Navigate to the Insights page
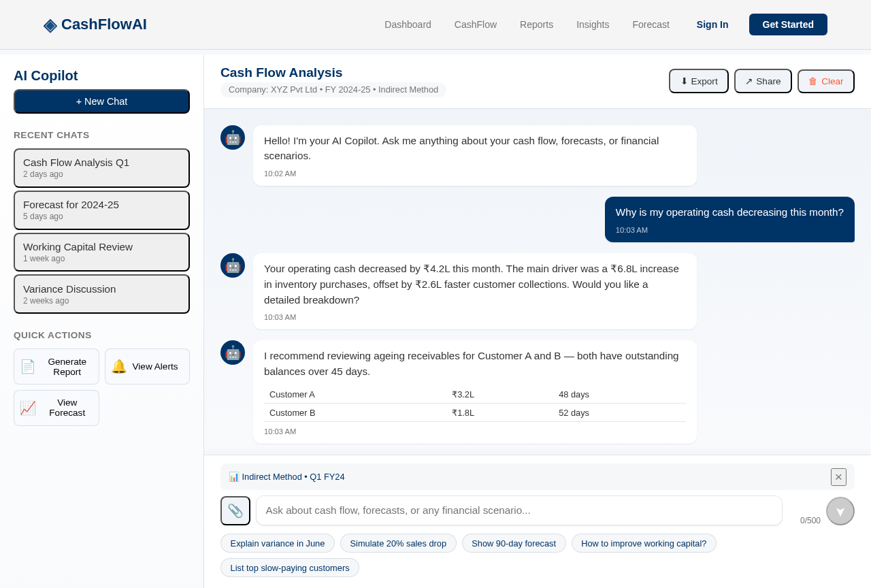Screen dimensions: 871x588 [x=593, y=24]
